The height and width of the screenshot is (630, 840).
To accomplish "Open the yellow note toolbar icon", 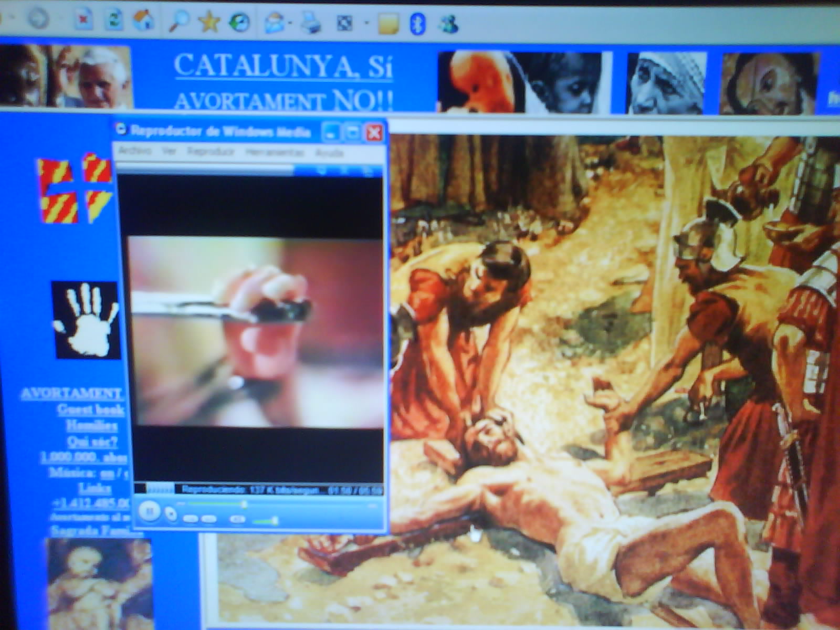I will pos(388,24).
